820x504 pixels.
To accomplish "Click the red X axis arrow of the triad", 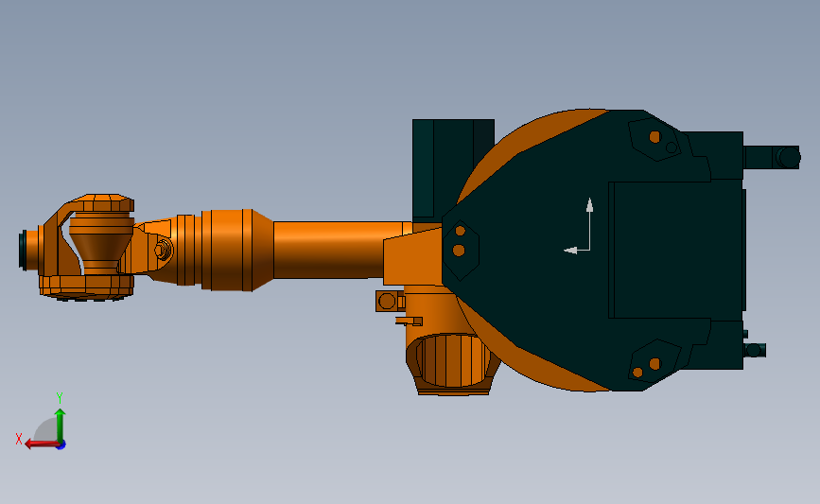I will [41, 443].
